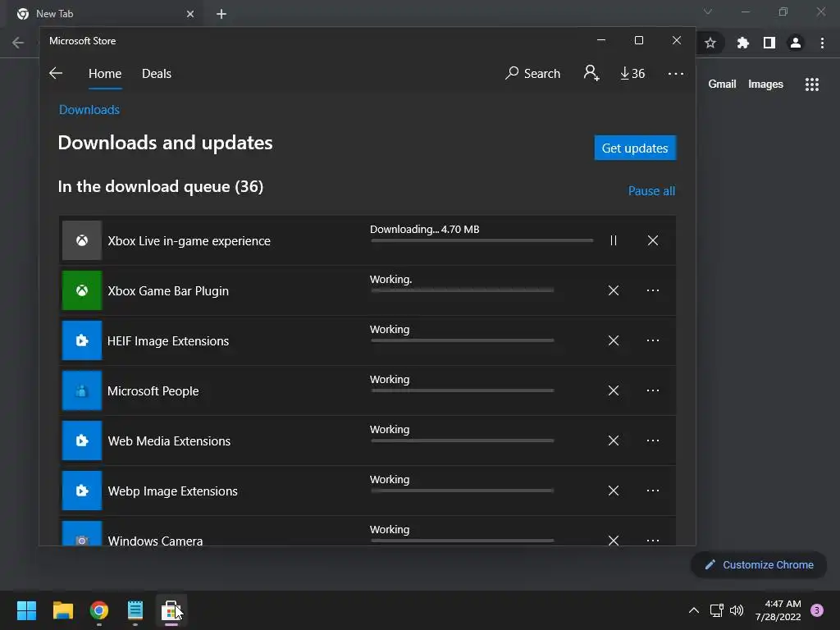
Task: Open the Gmail link in Chrome
Action: pos(722,84)
